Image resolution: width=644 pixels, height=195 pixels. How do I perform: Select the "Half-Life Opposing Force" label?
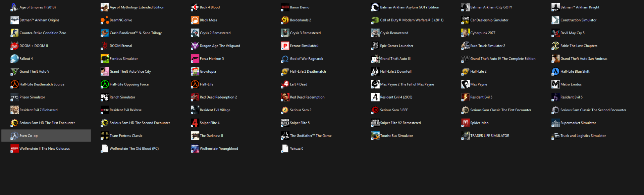click(129, 84)
